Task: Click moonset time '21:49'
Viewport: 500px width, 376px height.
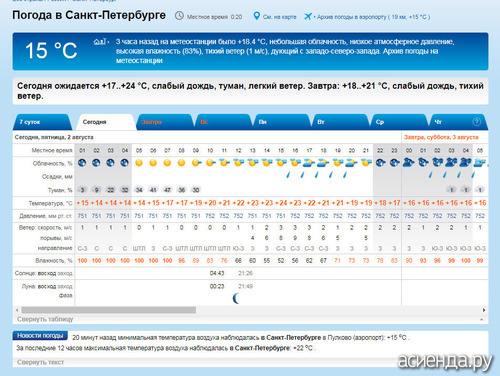Action: tap(245, 286)
